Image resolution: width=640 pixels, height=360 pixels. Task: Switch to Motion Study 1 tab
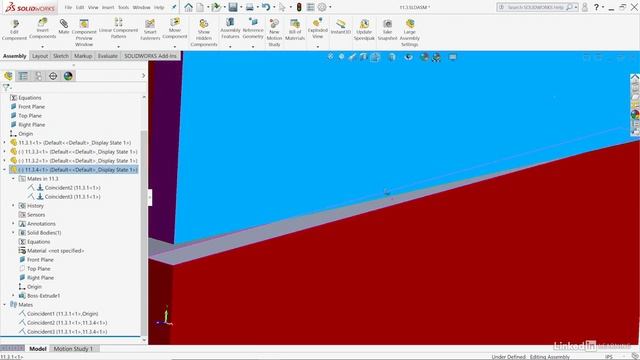[73, 349]
